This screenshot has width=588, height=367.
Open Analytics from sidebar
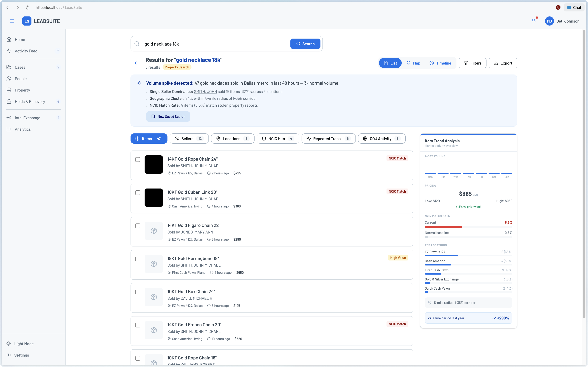(23, 129)
